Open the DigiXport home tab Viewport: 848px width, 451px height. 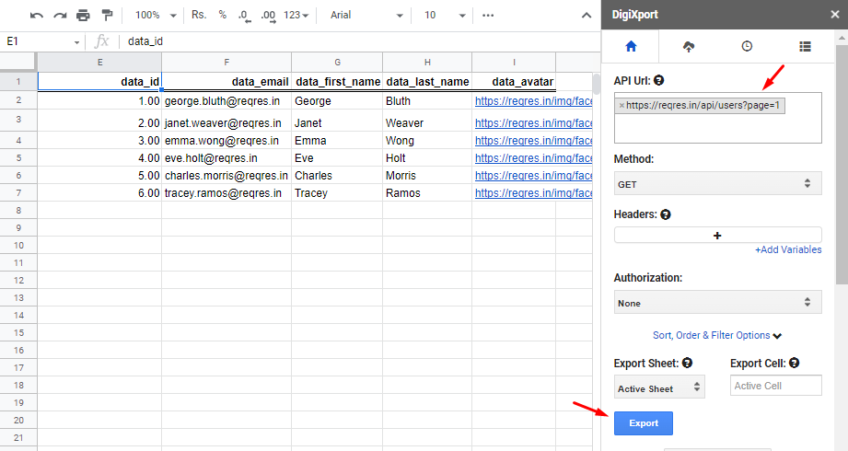pos(631,47)
